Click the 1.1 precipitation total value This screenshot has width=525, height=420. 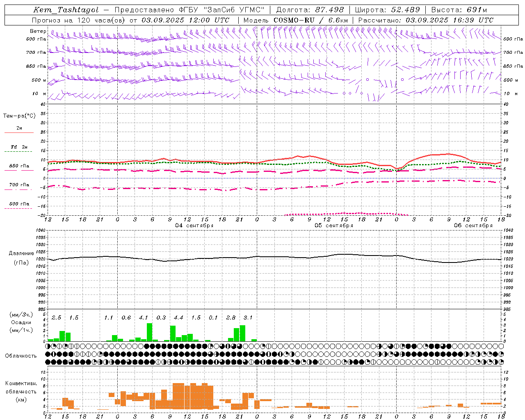click(x=109, y=318)
